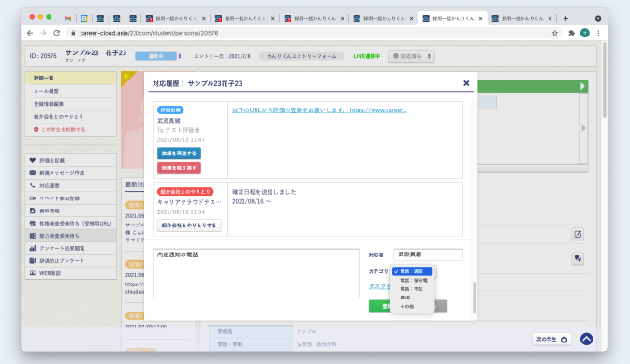630x364 pixels.
Task: Click the タスク link under category
Action: pyautogui.click(x=380, y=286)
